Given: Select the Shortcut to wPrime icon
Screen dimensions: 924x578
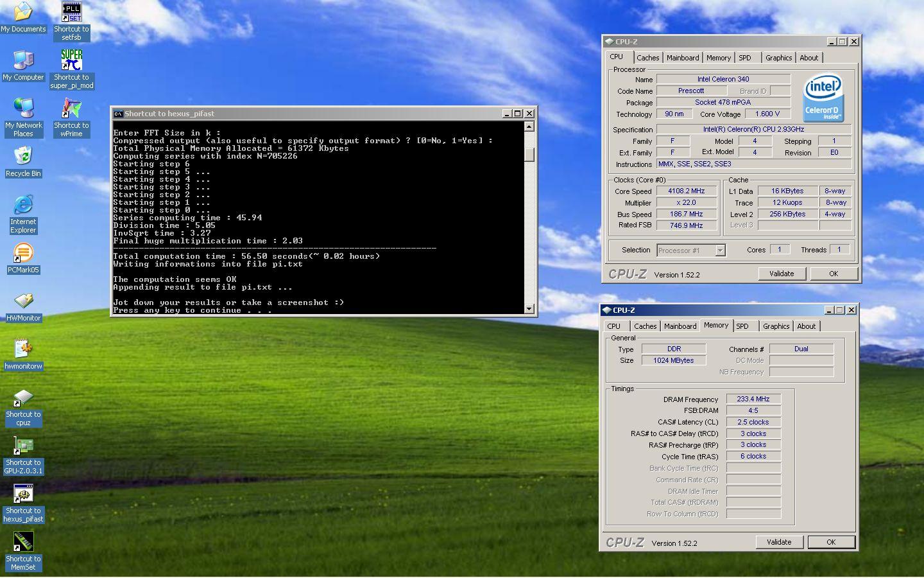Looking at the screenshot, I should pos(71,118).
